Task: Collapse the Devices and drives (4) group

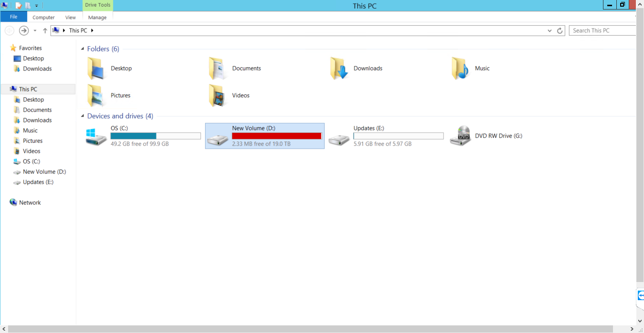Action: point(83,116)
